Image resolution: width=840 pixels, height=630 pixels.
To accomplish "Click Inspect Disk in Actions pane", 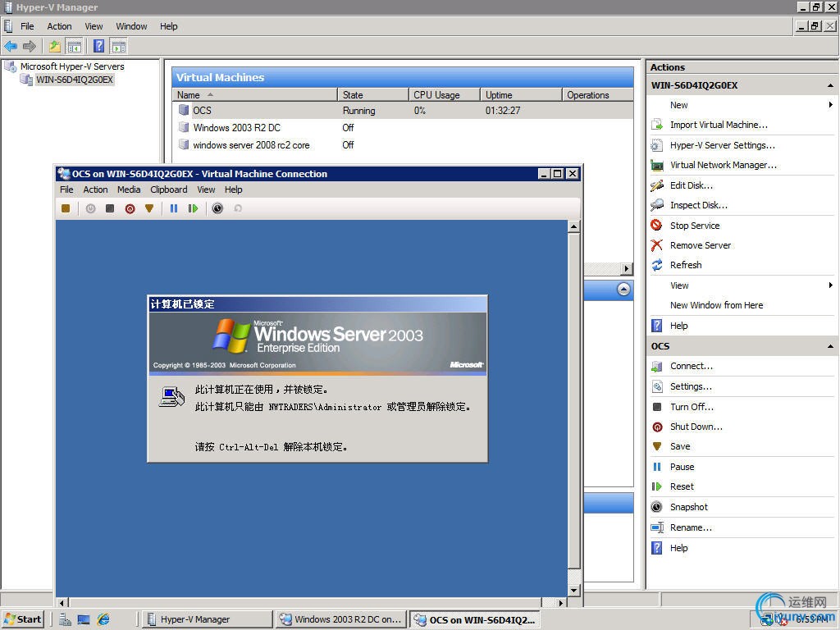I will (699, 205).
